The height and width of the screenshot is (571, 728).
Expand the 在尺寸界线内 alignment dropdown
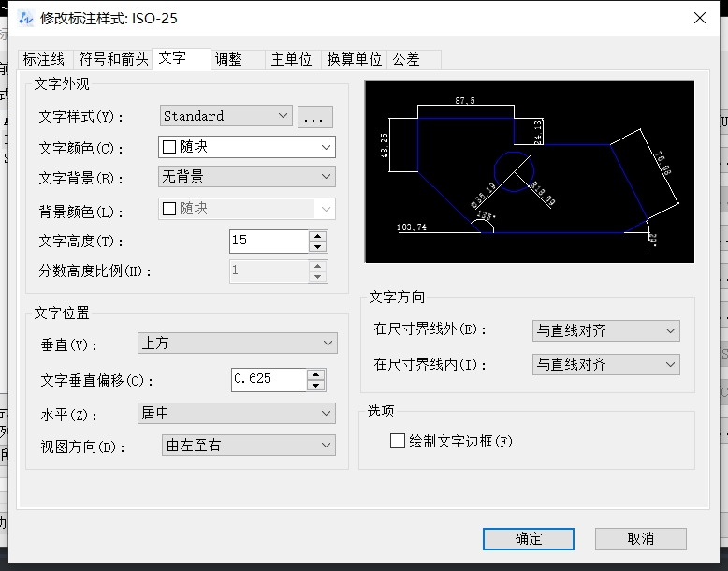click(x=605, y=364)
